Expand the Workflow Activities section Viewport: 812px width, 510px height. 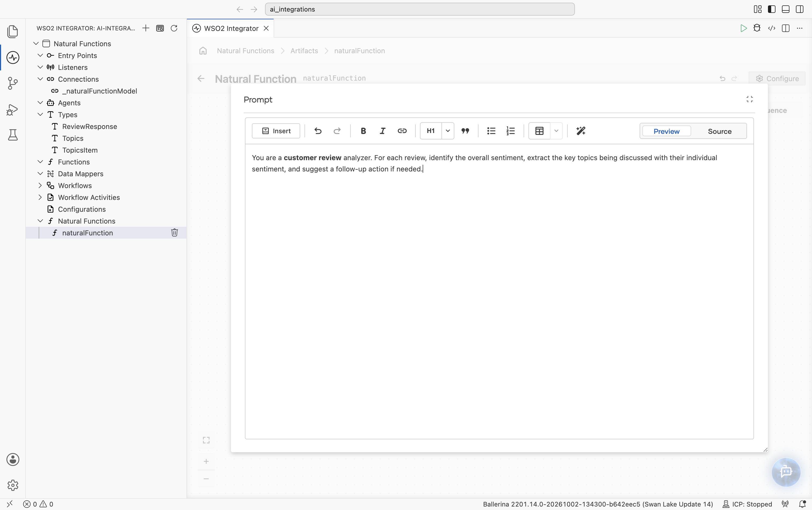coord(40,197)
